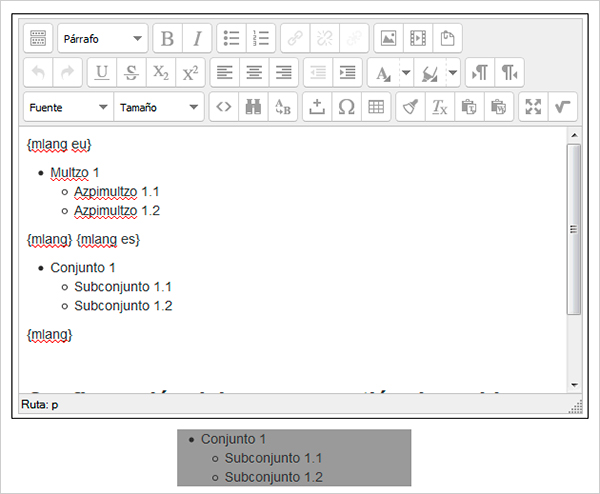
Task: Click the insert image icon
Action: tap(388, 39)
